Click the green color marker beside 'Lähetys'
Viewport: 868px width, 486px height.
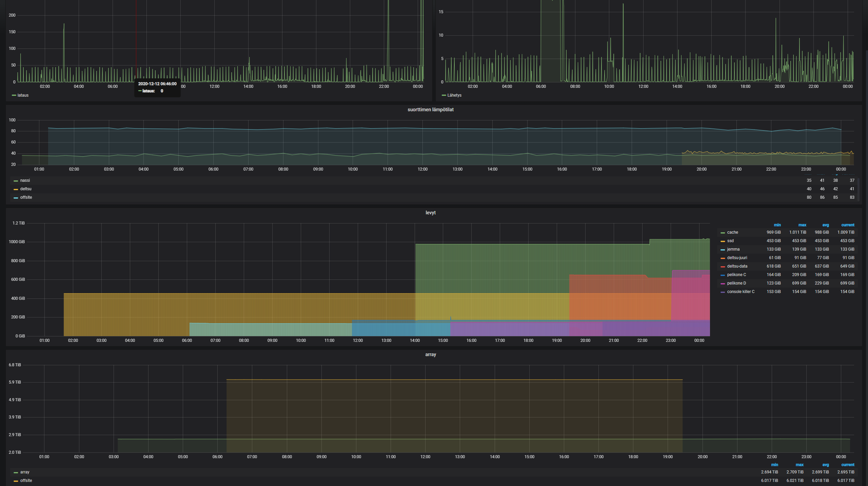click(x=443, y=95)
